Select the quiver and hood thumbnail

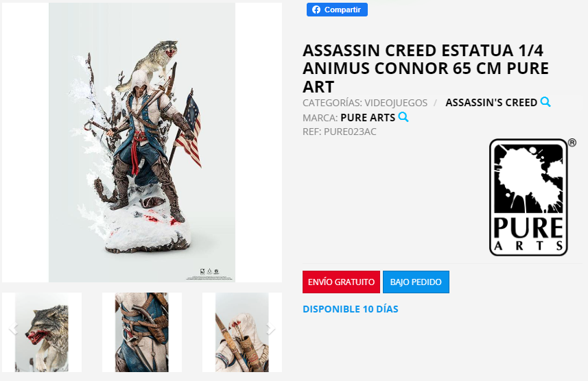click(x=242, y=332)
